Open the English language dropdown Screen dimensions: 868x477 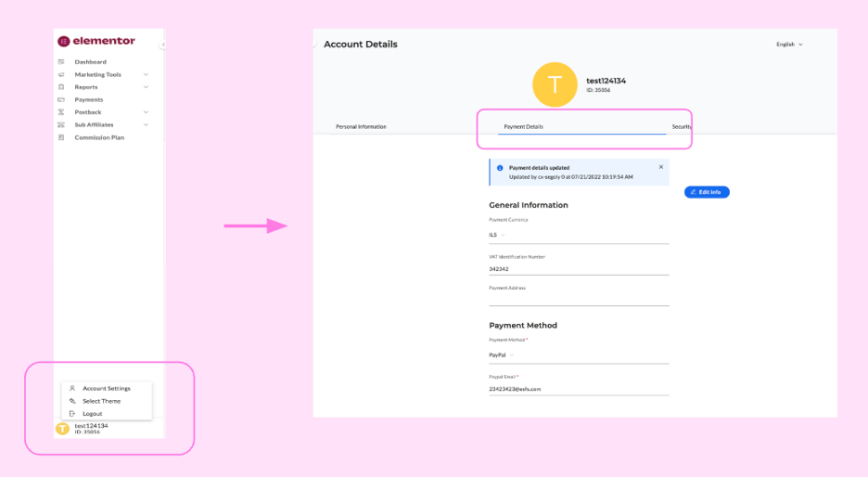[x=789, y=45]
